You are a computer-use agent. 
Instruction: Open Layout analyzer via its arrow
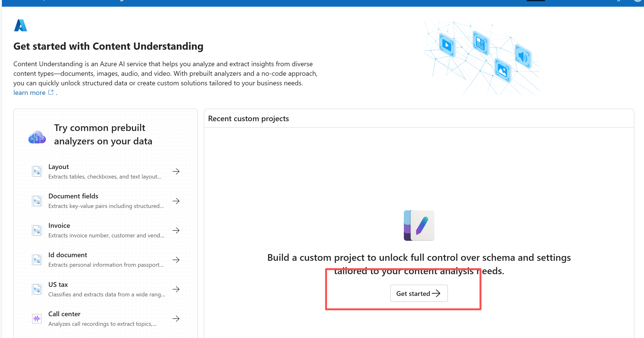coord(176,171)
